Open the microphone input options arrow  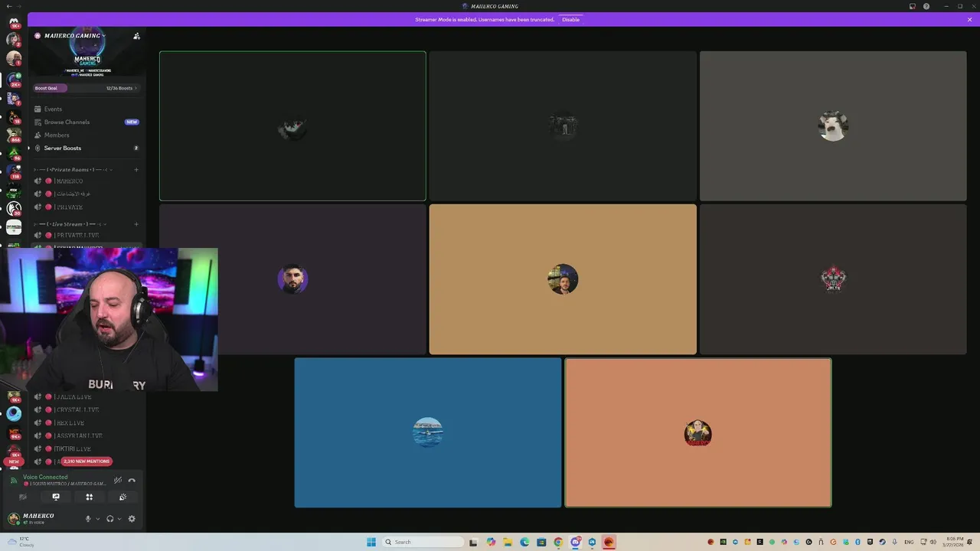[97, 519]
